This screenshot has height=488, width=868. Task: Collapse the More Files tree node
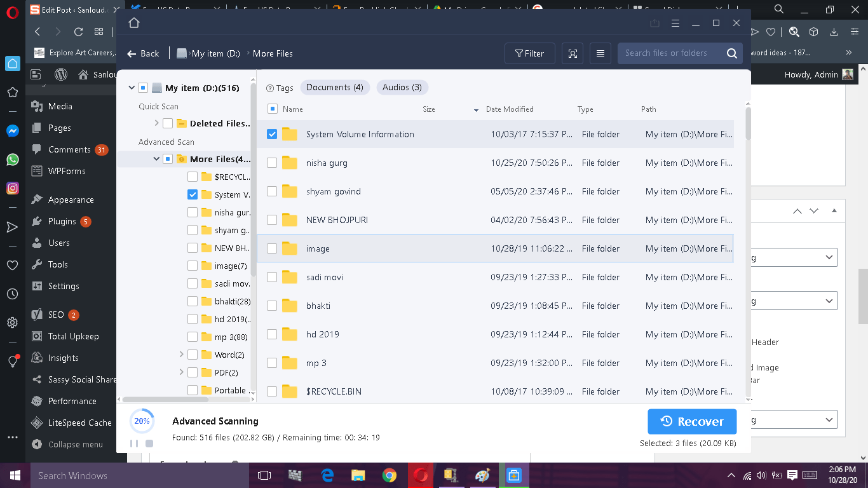pos(156,159)
